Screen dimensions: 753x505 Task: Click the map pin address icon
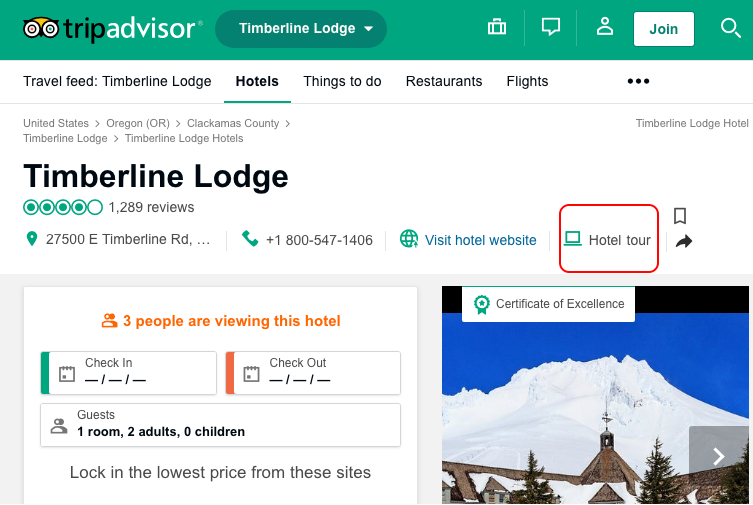click(x=32, y=239)
